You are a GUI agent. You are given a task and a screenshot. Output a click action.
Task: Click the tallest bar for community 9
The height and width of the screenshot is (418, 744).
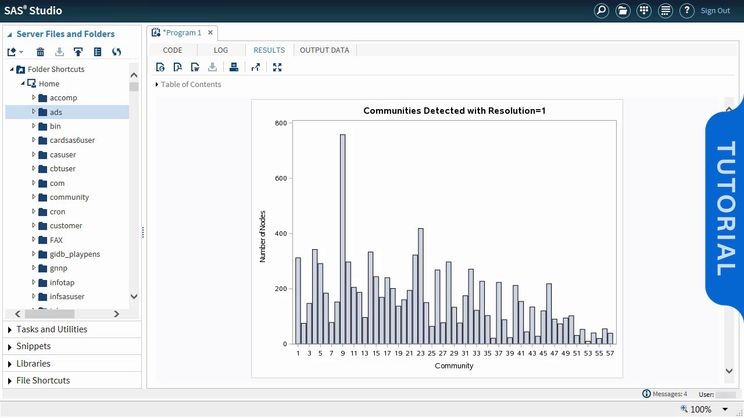pos(343,239)
